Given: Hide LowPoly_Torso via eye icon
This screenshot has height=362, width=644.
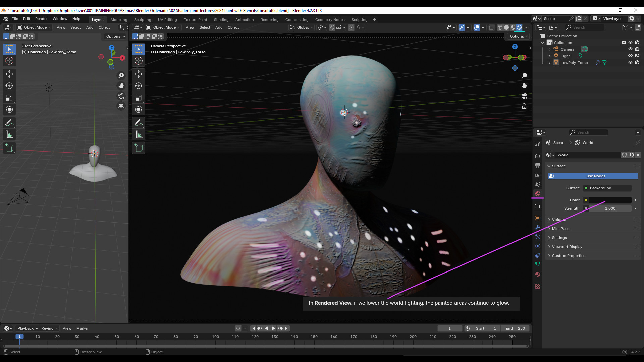Looking at the screenshot, I should click(x=630, y=63).
